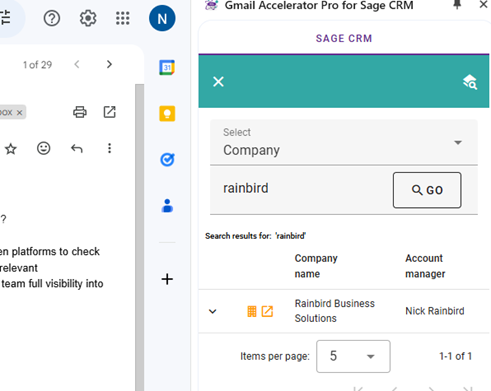The width and height of the screenshot is (491, 391).
Task: Remove the Inbox label
Action: (x=20, y=113)
